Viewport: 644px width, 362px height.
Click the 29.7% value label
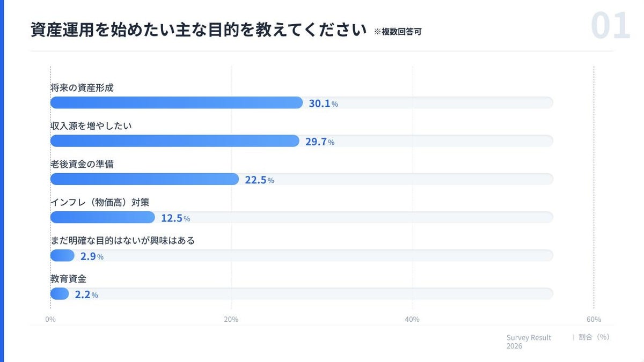(x=320, y=142)
